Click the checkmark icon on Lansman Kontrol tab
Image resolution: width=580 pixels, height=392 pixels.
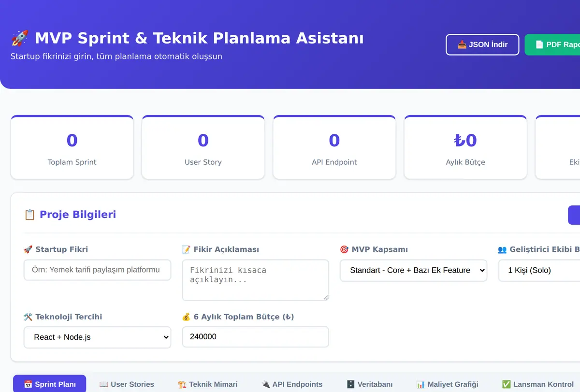506,384
